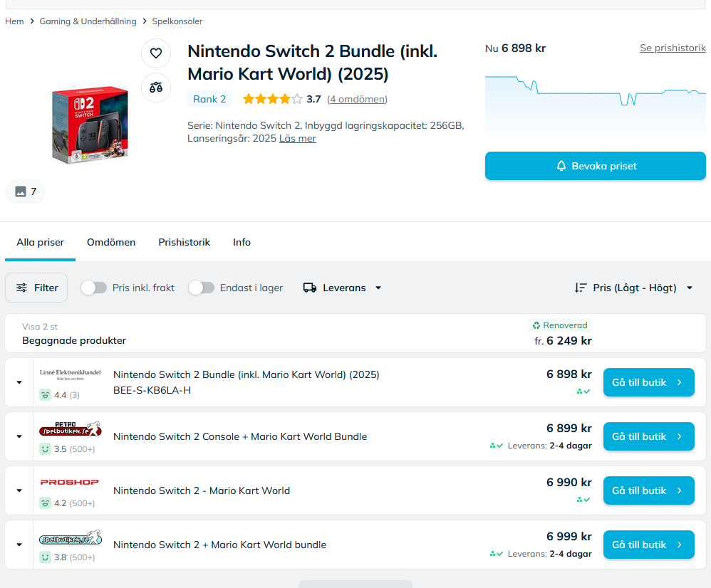Go to butik for 6 999 kr offer

649,545
